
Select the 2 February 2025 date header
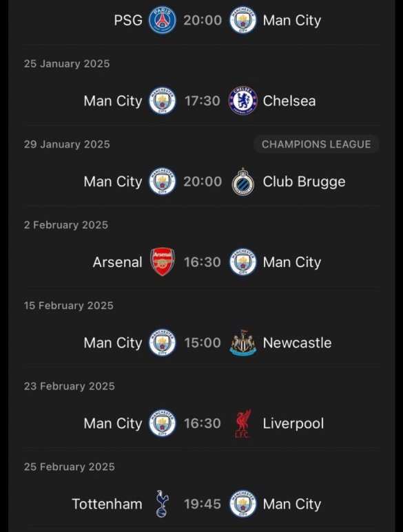(66, 225)
